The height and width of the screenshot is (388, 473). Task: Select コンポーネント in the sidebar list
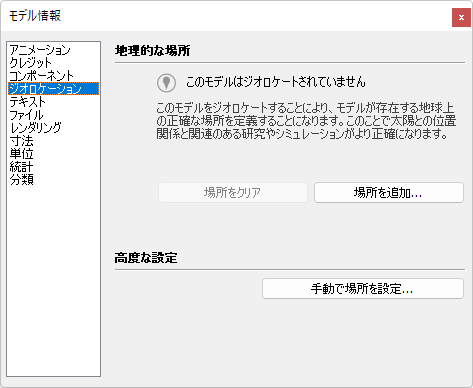[53, 76]
